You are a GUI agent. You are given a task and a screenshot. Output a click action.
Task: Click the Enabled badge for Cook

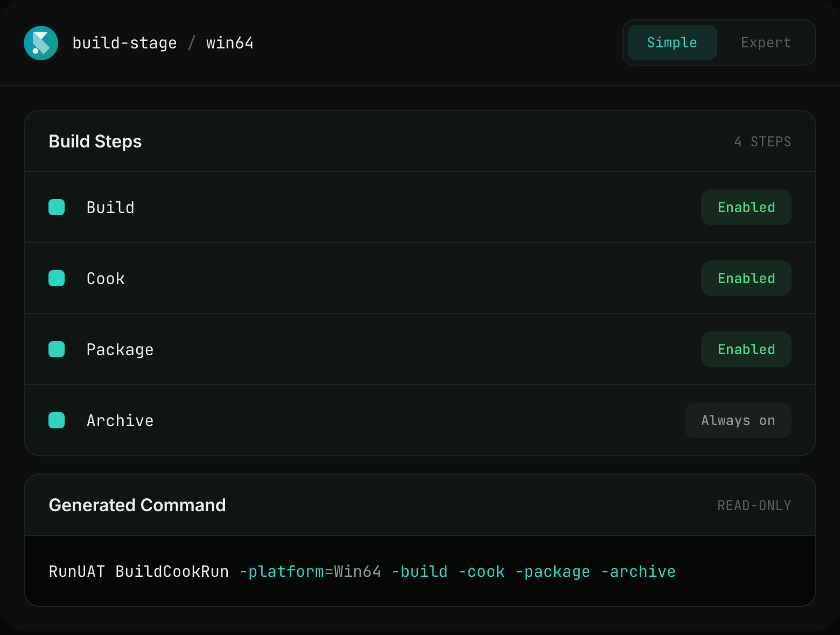click(x=746, y=278)
